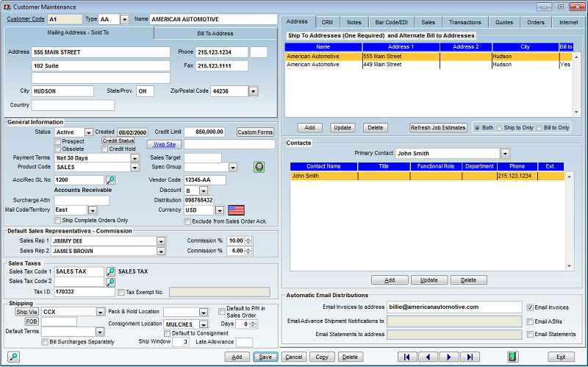Click the green device icon beside Exit
This screenshot has width=588, height=367.
click(x=512, y=357)
